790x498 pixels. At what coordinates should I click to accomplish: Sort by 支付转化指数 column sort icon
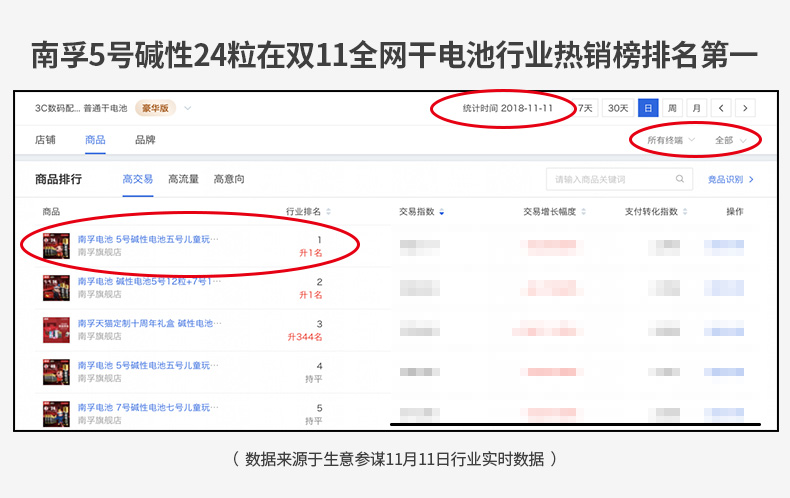click(685, 212)
